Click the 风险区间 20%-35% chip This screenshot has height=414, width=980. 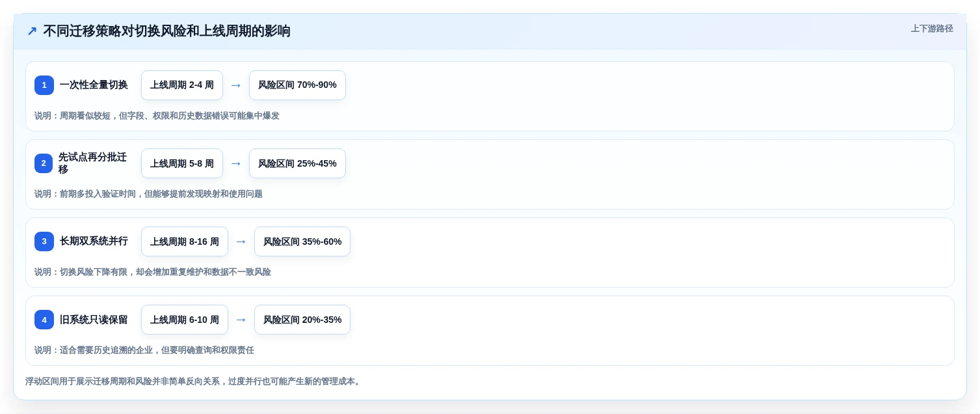302,320
